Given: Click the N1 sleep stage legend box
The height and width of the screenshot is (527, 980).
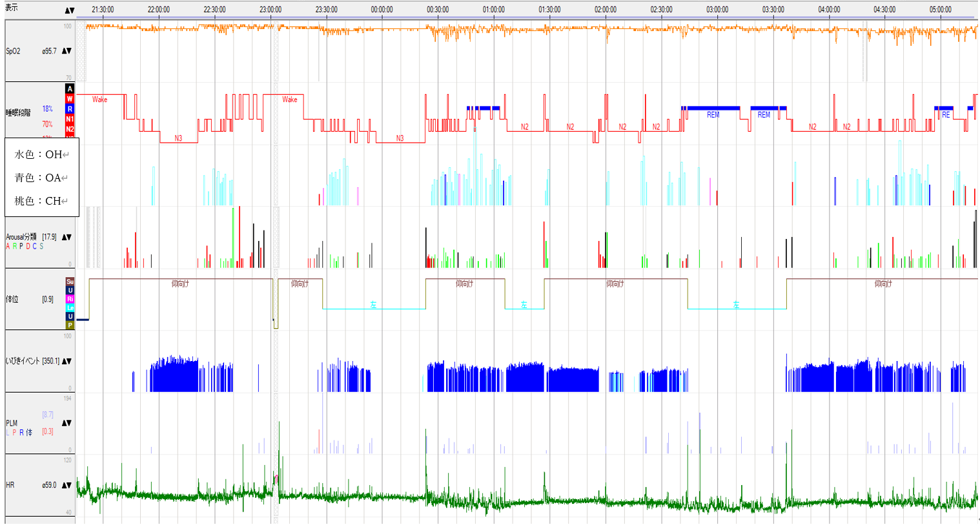Looking at the screenshot, I should tap(70, 119).
